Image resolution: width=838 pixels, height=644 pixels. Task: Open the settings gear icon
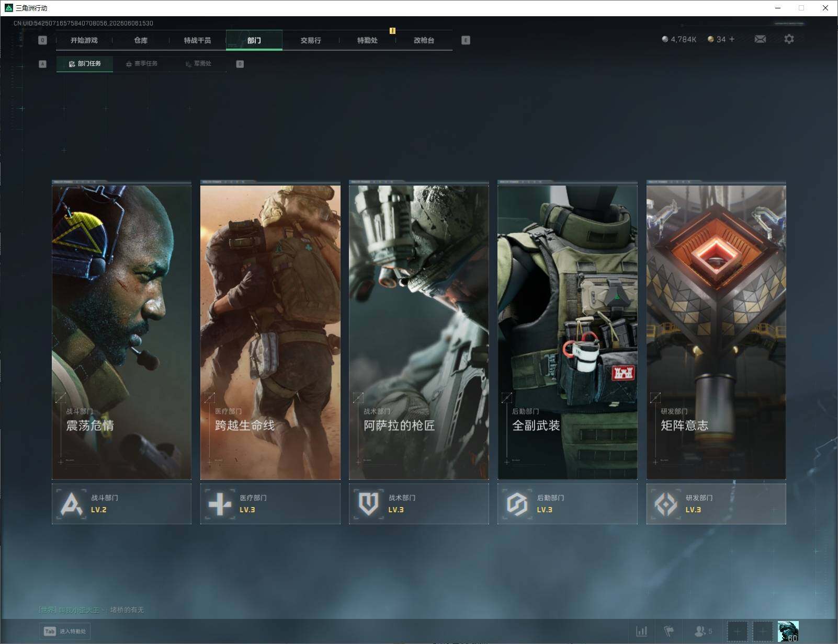coord(789,39)
